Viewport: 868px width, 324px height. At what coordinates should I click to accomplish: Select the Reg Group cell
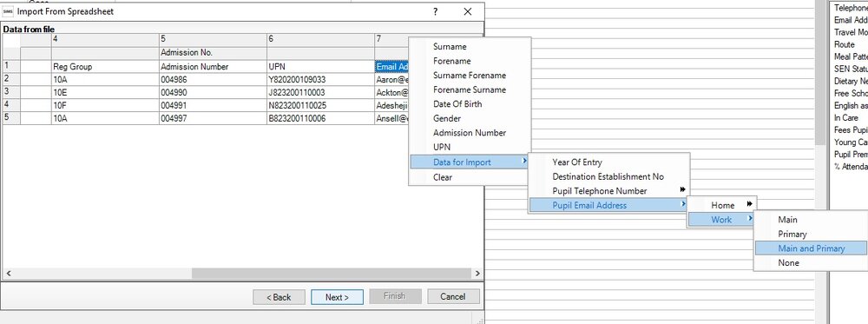pos(105,67)
